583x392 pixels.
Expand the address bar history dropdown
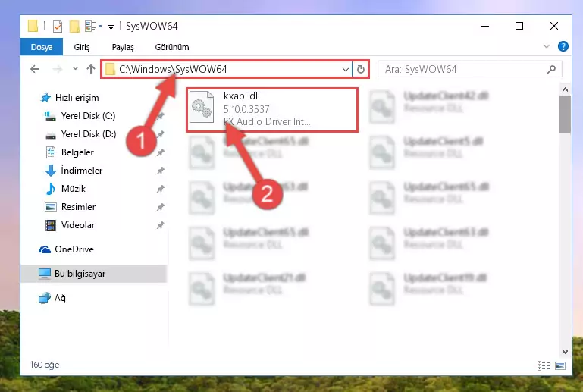pos(346,70)
